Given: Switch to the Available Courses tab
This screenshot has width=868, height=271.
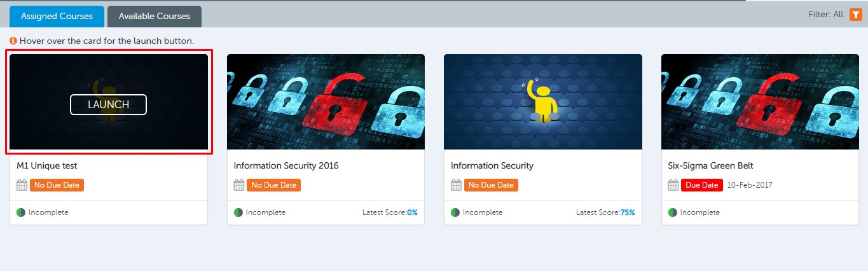Looking at the screenshot, I should [x=154, y=17].
